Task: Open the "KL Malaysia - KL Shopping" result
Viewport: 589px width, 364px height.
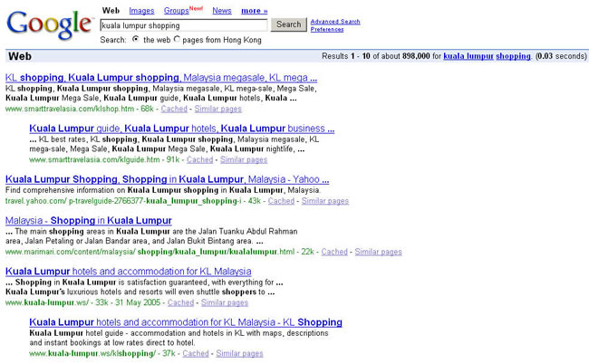Action: pos(185,321)
